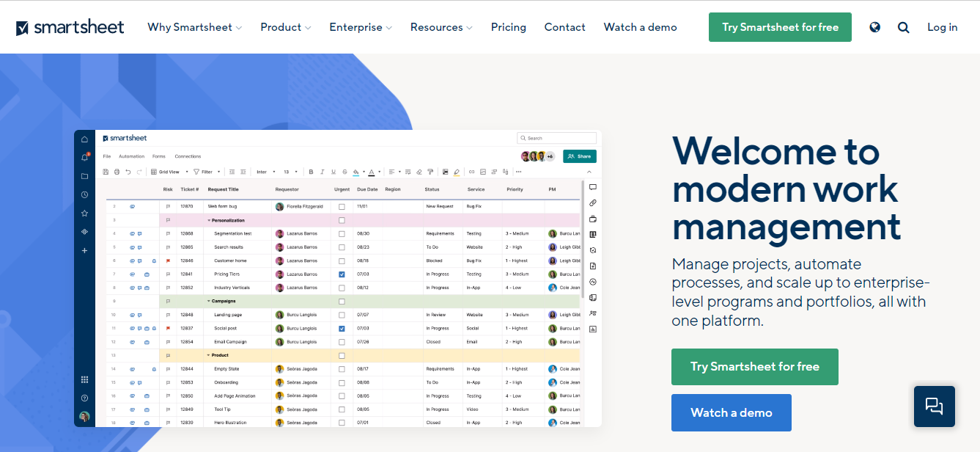980x452 pixels.
Task: Open the Home icon in the app sidebar
Action: pyautogui.click(x=84, y=139)
